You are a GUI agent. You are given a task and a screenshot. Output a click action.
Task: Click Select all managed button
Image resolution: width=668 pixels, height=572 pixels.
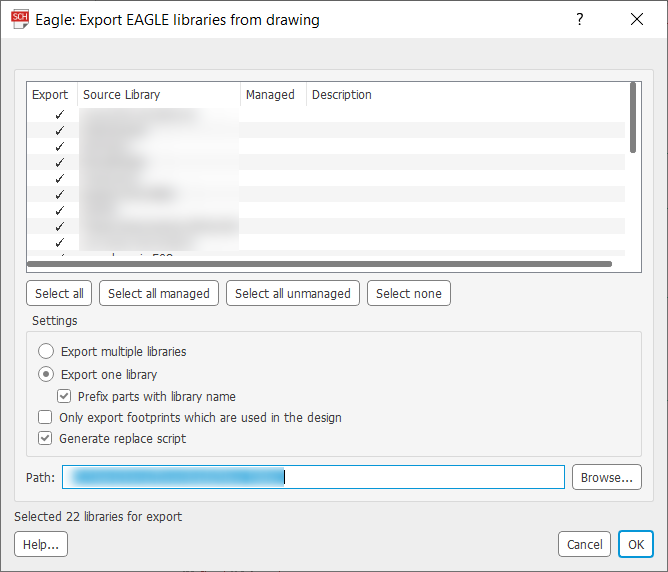pyautogui.click(x=159, y=293)
